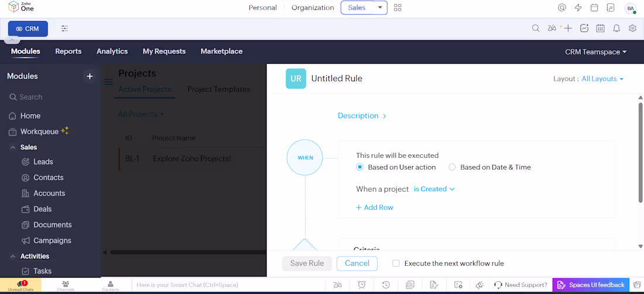Screen dimensions: 644x294
Task: Open Deals in the sidebar
Action: [x=42, y=209]
